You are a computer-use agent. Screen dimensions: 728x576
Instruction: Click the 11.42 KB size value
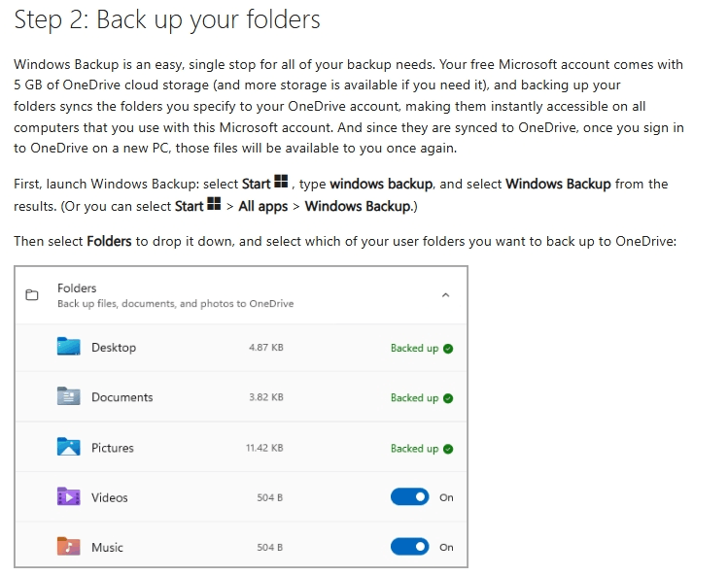point(264,448)
